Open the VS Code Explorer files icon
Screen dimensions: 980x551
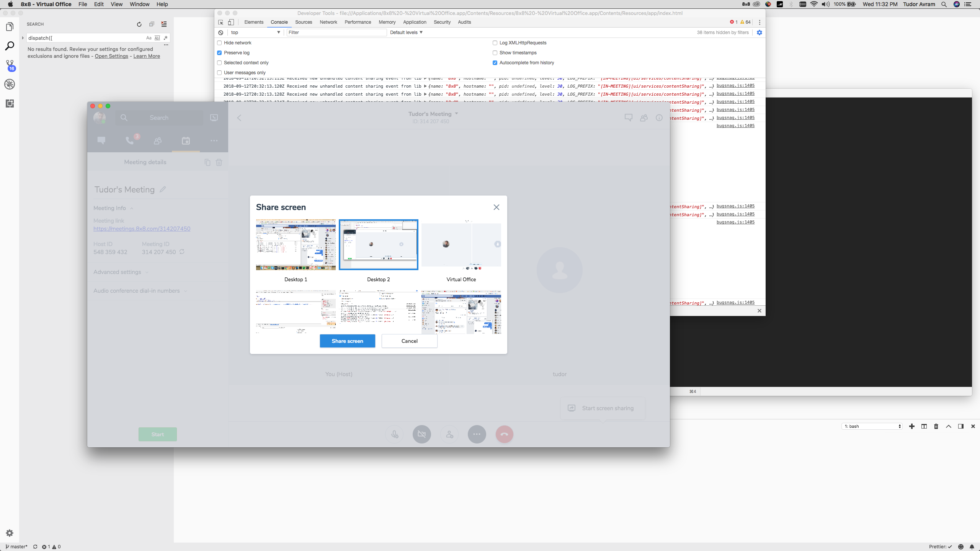10,26
